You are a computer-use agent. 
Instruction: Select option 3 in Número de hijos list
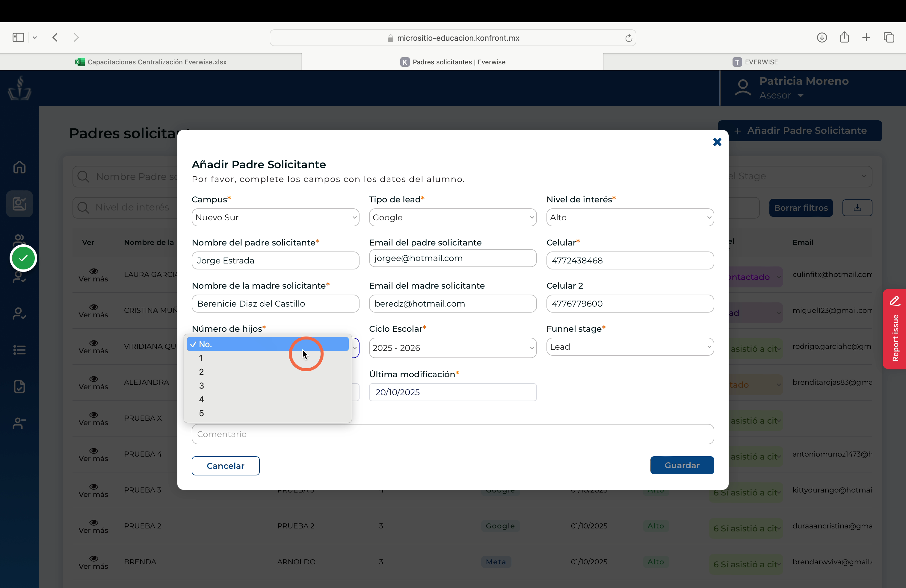coord(268,386)
